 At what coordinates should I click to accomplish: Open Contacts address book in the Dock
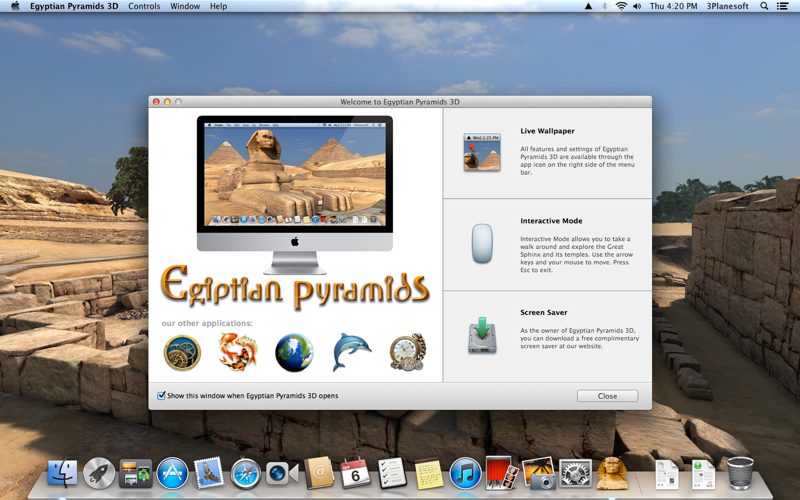pyautogui.click(x=319, y=473)
